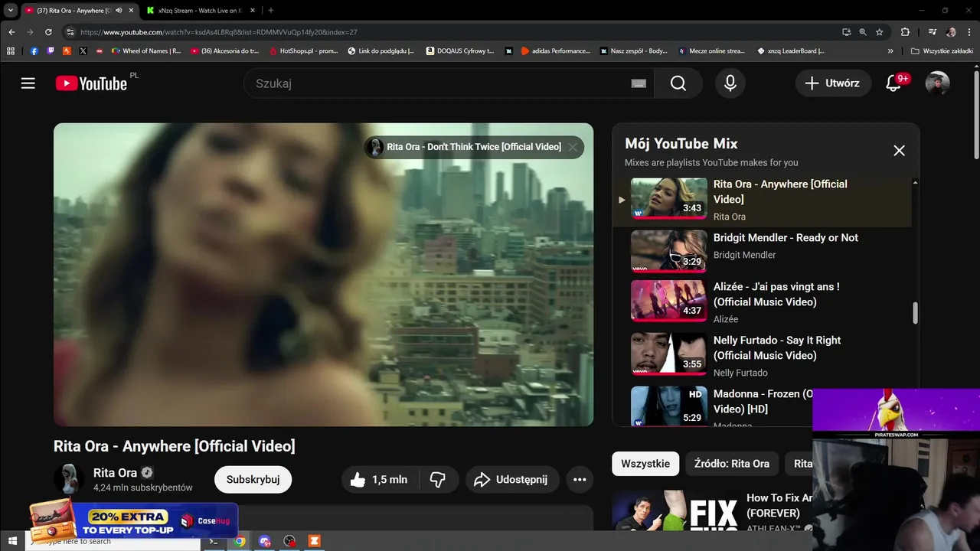Click the playlist panel scrollbar thumb

(915, 313)
